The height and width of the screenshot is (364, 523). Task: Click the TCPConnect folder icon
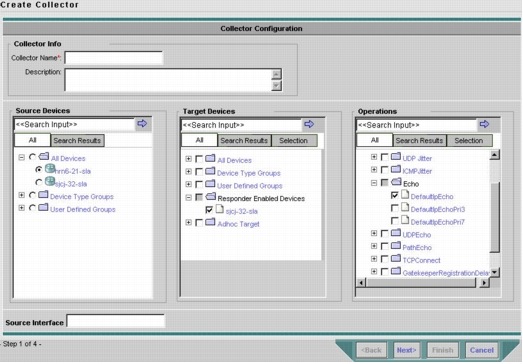tap(396, 258)
